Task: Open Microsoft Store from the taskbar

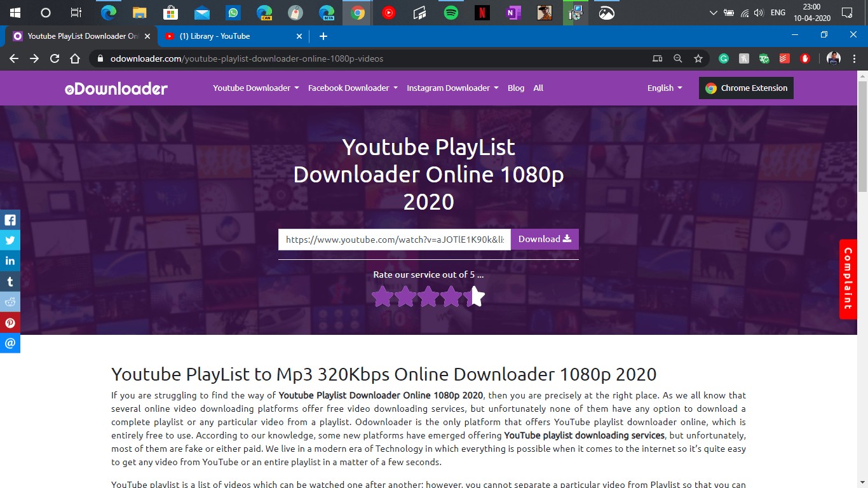Action: click(x=171, y=13)
